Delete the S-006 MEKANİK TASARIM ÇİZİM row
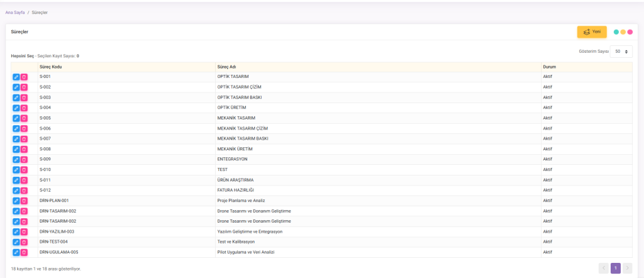This screenshot has width=644, height=278. (x=24, y=128)
